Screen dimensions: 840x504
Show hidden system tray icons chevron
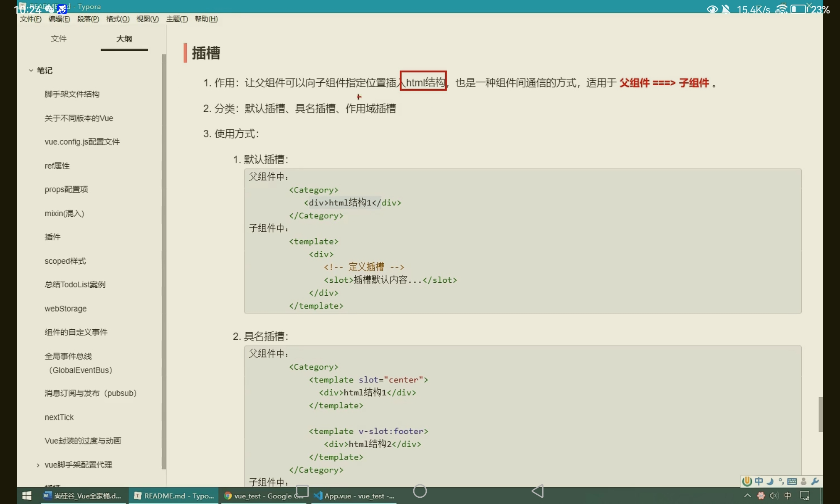tap(748, 496)
